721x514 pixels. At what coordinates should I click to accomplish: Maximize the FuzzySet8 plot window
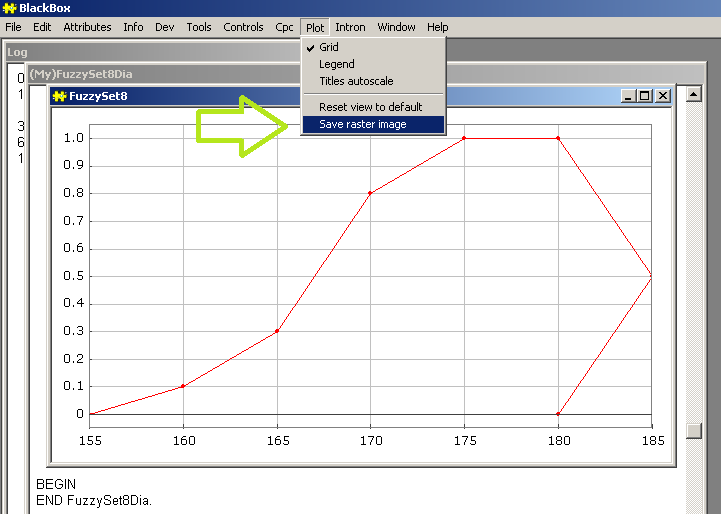(x=644, y=96)
